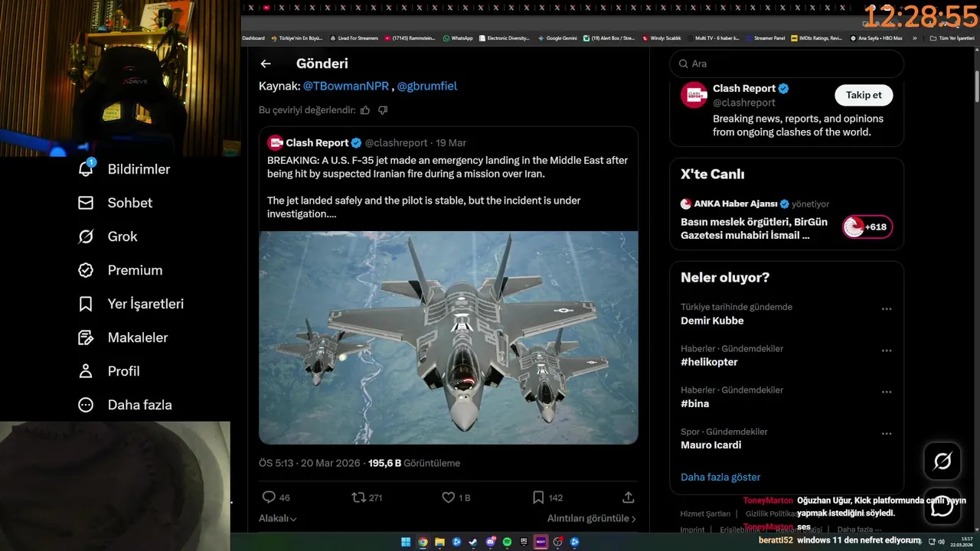Open Yer İşaretleri bookmarks

pos(130,304)
